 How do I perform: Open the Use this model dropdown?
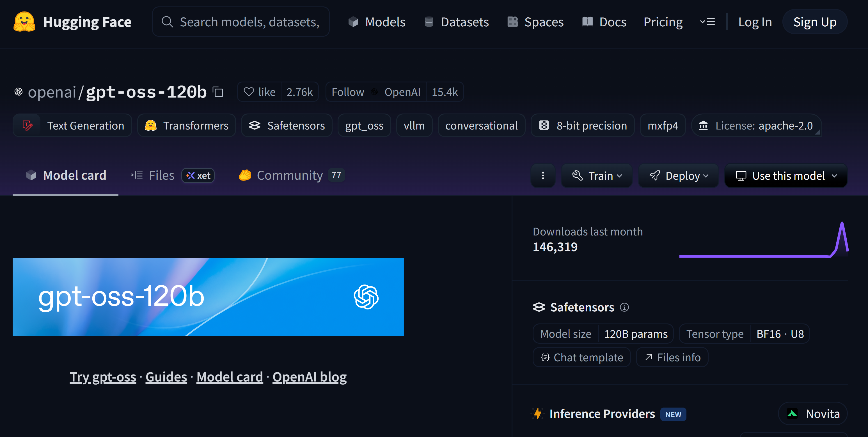(786, 175)
